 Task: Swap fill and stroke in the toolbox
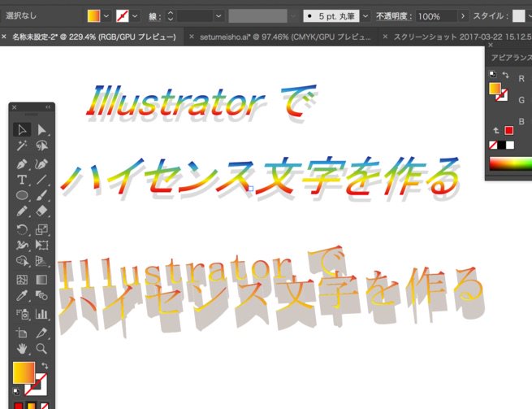pos(45,366)
